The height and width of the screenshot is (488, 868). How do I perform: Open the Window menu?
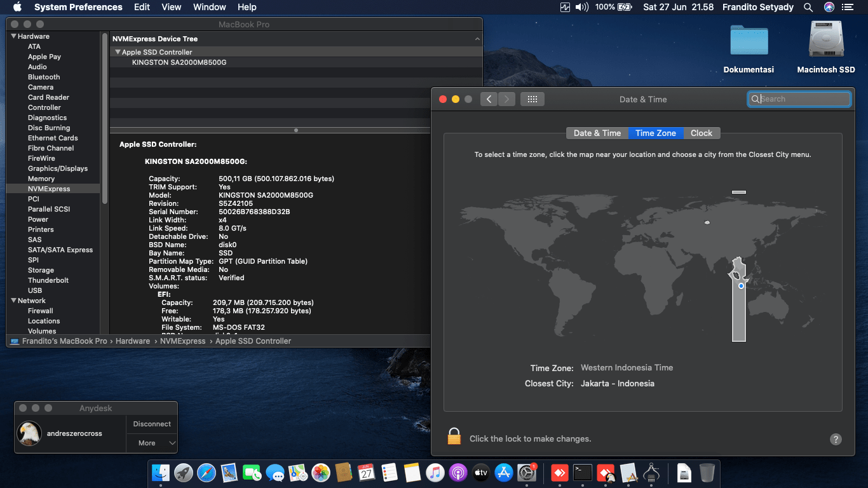coord(209,7)
